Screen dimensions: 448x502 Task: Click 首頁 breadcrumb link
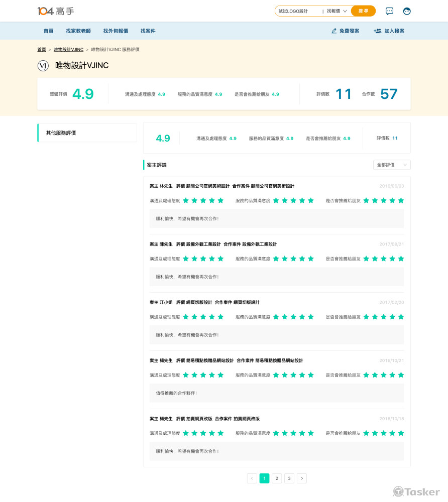41,50
